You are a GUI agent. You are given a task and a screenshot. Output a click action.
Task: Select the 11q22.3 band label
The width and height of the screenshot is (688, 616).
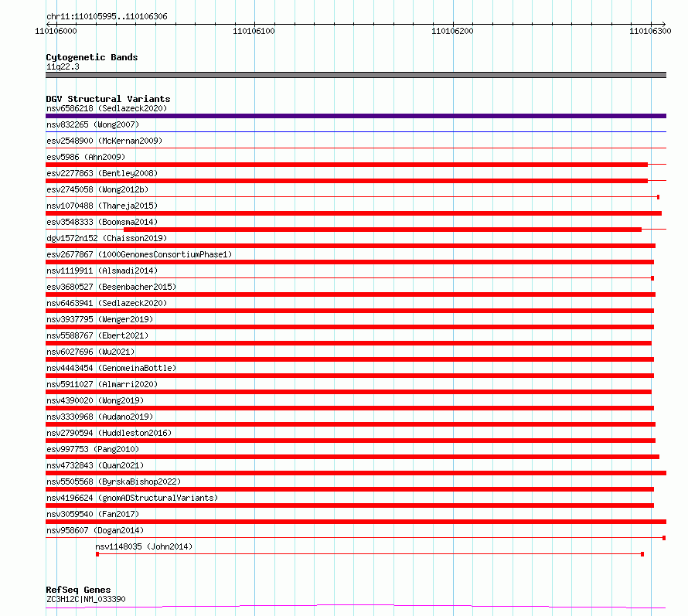pos(63,66)
